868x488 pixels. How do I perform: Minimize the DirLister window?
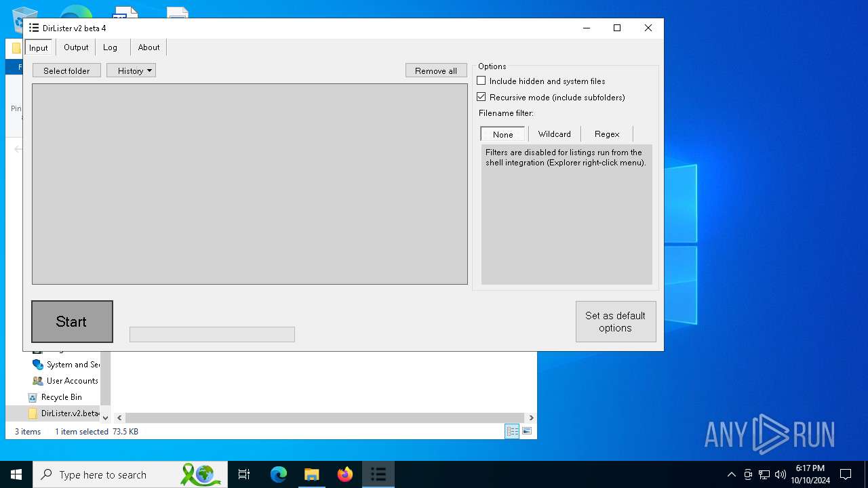coord(586,28)
